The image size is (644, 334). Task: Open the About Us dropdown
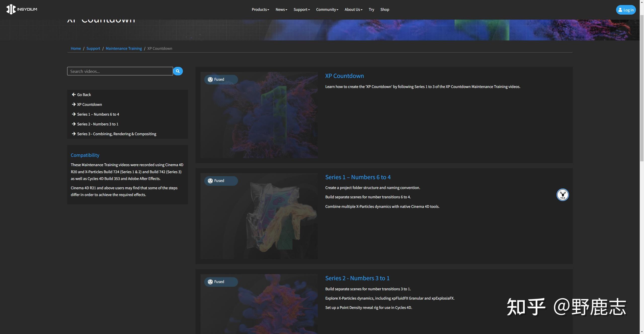pos(353,10)
